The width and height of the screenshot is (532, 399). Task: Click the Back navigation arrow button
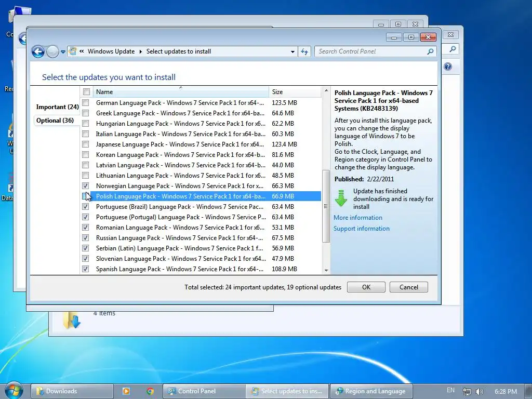pyautogui.click(x=38, y=51)
